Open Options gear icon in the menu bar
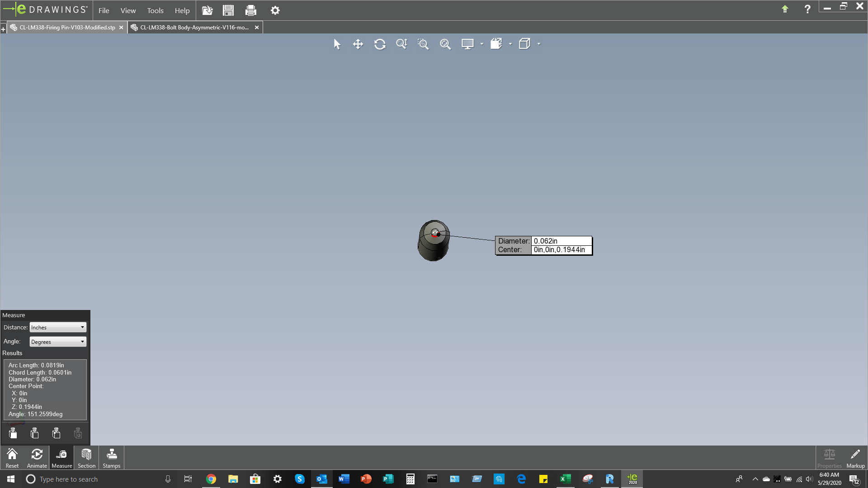This screenshot has width=868, height=488. 275,10
